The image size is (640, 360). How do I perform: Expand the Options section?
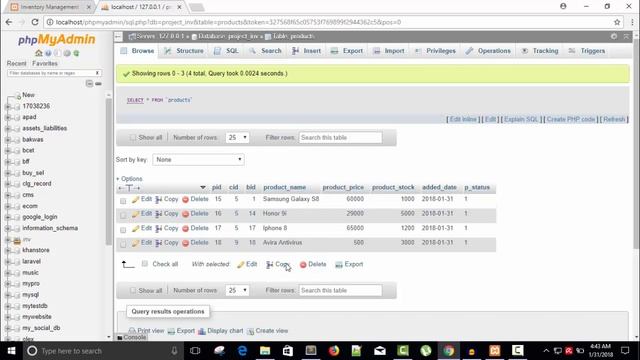pyautogui.click(x=129, y=179)
